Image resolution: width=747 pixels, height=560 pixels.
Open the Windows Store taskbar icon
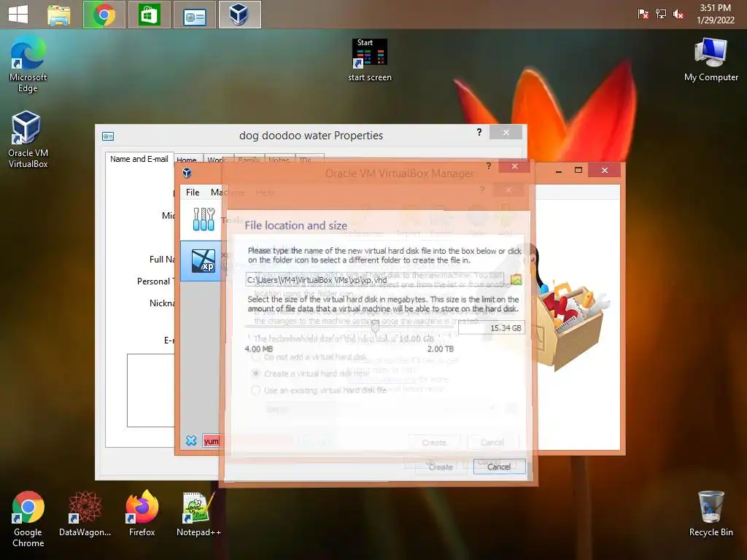point(149,15)
